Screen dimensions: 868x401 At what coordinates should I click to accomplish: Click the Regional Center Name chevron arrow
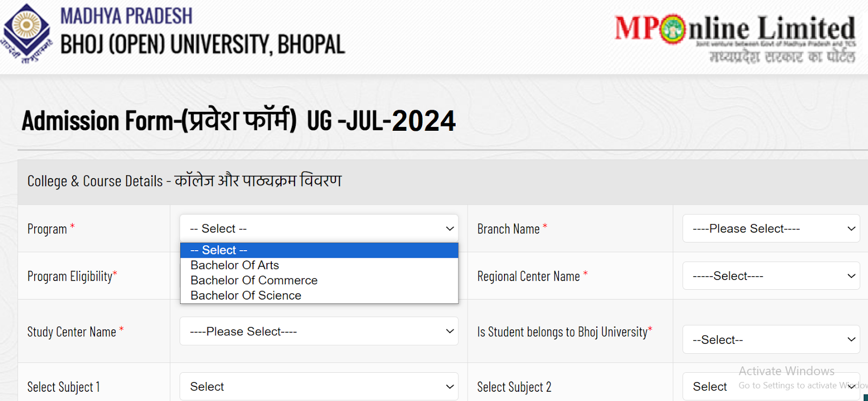(851, 276)
